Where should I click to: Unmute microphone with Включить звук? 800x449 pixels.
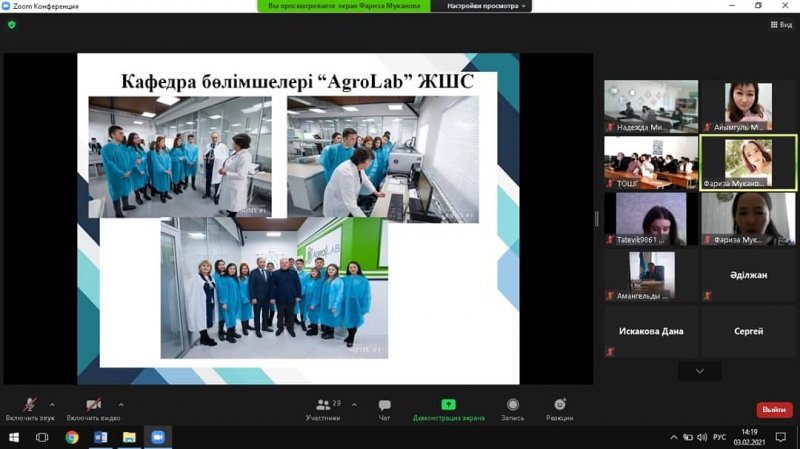(x=29, y=407)
